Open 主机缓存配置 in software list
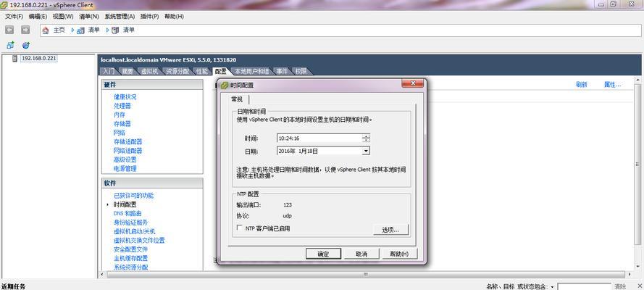644x290 pixels. [x=131, y=258]
